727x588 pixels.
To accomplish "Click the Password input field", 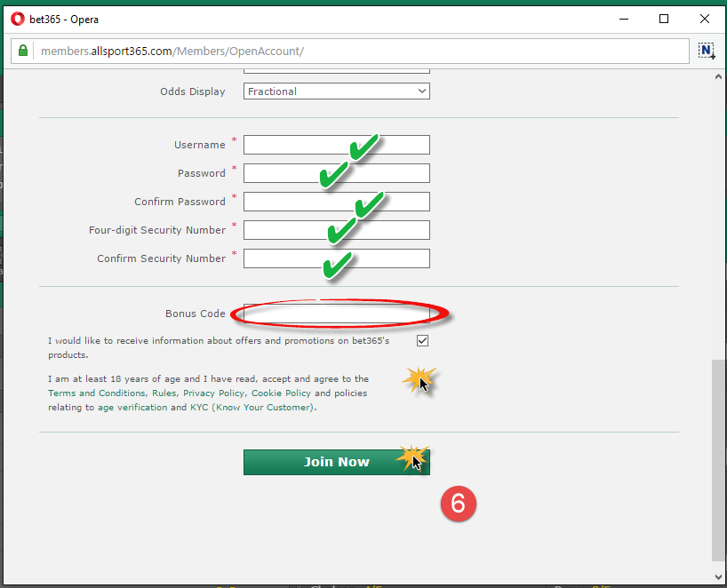I will [x=337, y=173].
